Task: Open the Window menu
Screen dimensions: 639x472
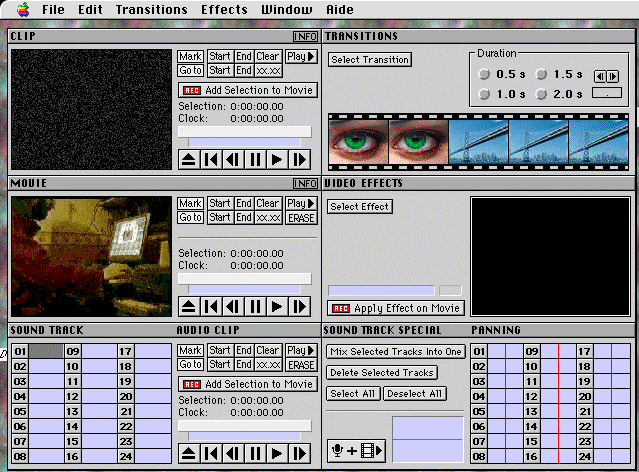Action: [x=287, y=9]
